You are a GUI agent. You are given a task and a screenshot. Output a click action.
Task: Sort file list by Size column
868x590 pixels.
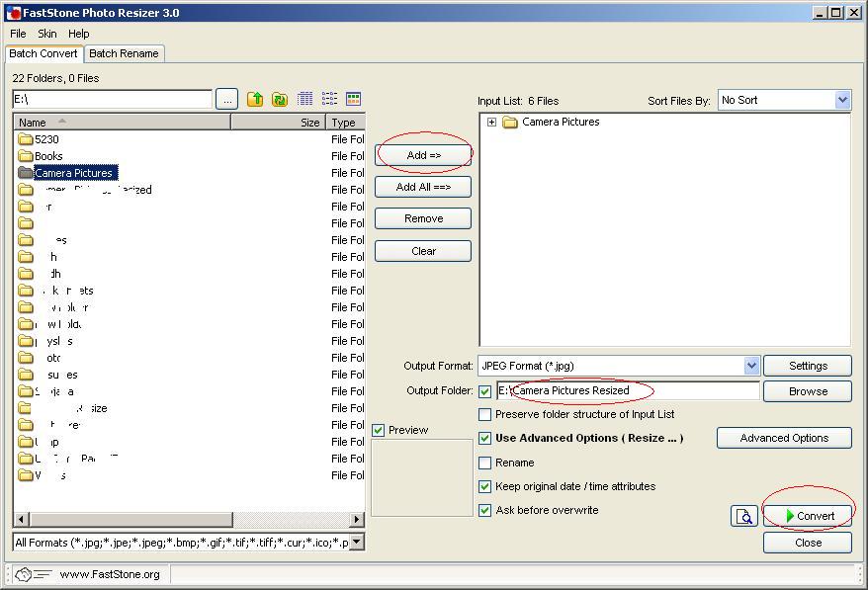pyautogui.click(x=278, y=123)
